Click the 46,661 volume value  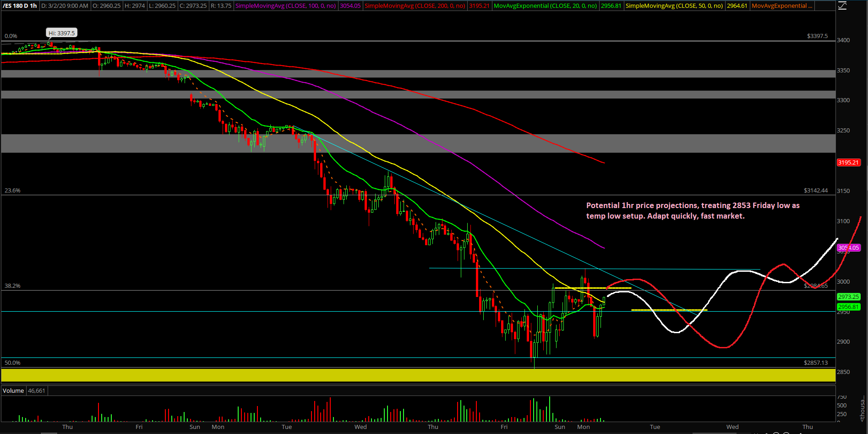point(37,391)
